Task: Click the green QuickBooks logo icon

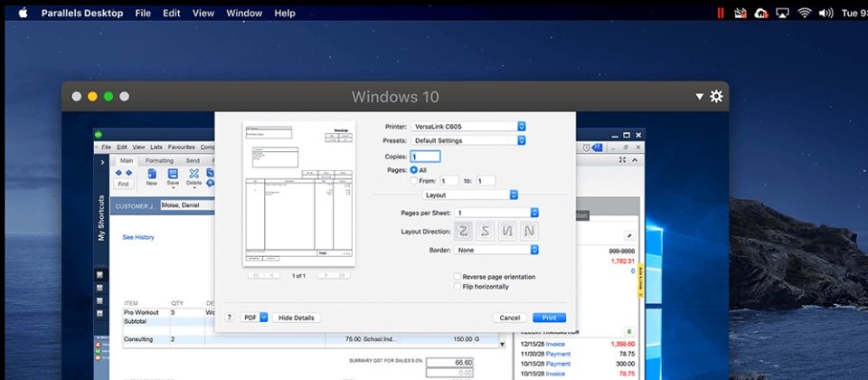Action: coord(99,134)
